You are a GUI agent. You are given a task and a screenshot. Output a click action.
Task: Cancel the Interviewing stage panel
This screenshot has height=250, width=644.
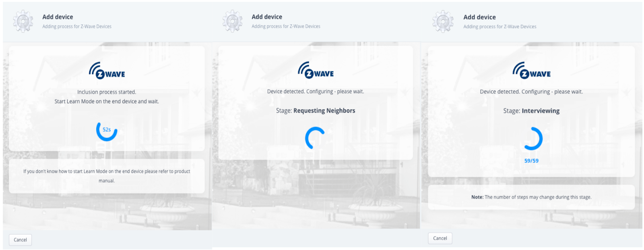(x=440, y=238)
